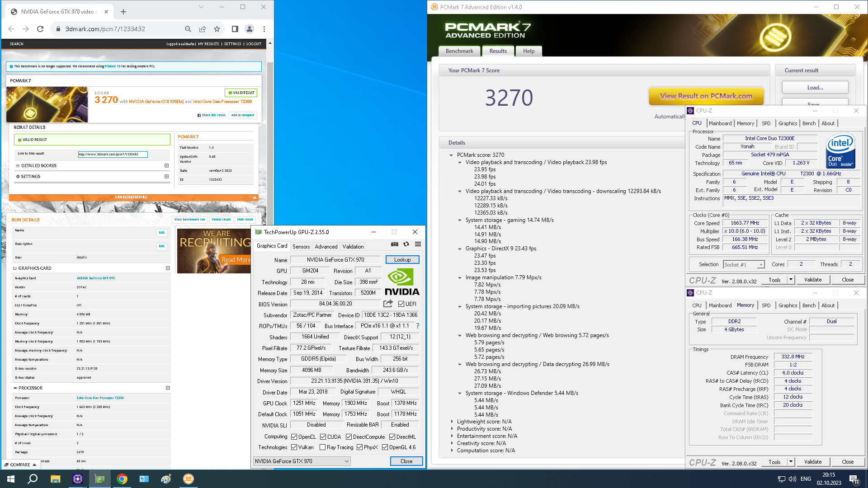Viewport: 868px width, 488px height.
Task: Open PCMark Help tab
Action: (x=528, y=51)
